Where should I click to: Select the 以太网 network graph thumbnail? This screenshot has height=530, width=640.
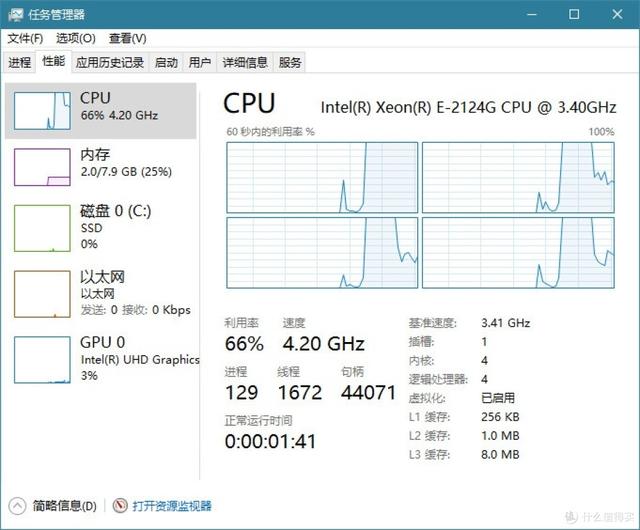(42, 294)
